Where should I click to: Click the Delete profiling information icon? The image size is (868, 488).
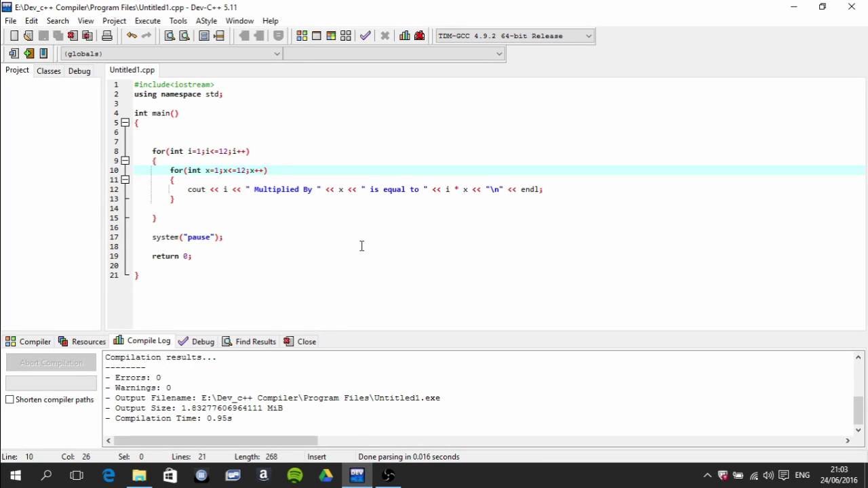pos(420,36)
